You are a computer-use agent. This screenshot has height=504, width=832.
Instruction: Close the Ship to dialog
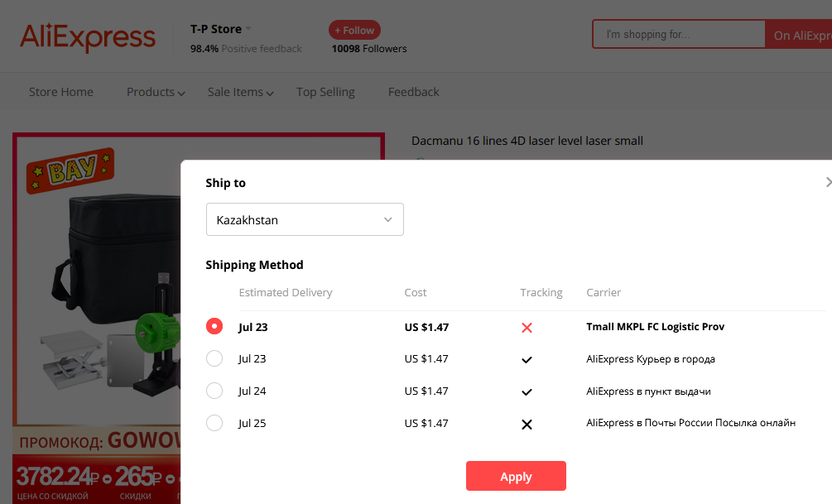pyautogui.click(x=829, y=183)
